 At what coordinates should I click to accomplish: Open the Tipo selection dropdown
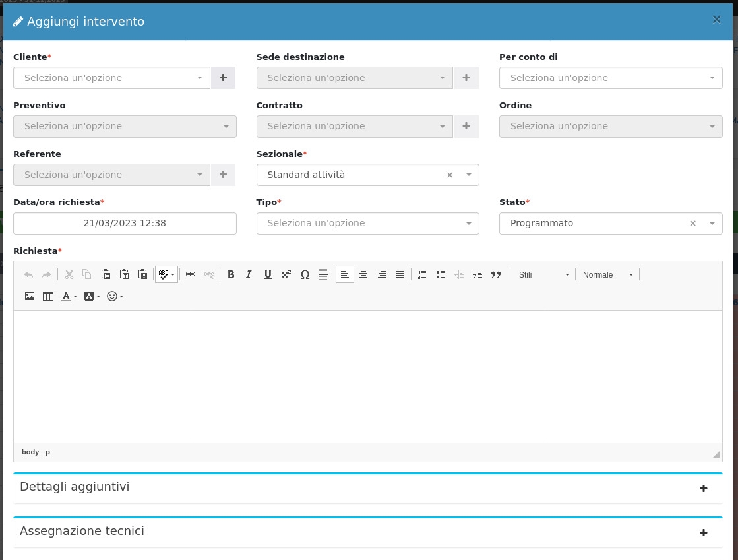(x=367, y=223)
